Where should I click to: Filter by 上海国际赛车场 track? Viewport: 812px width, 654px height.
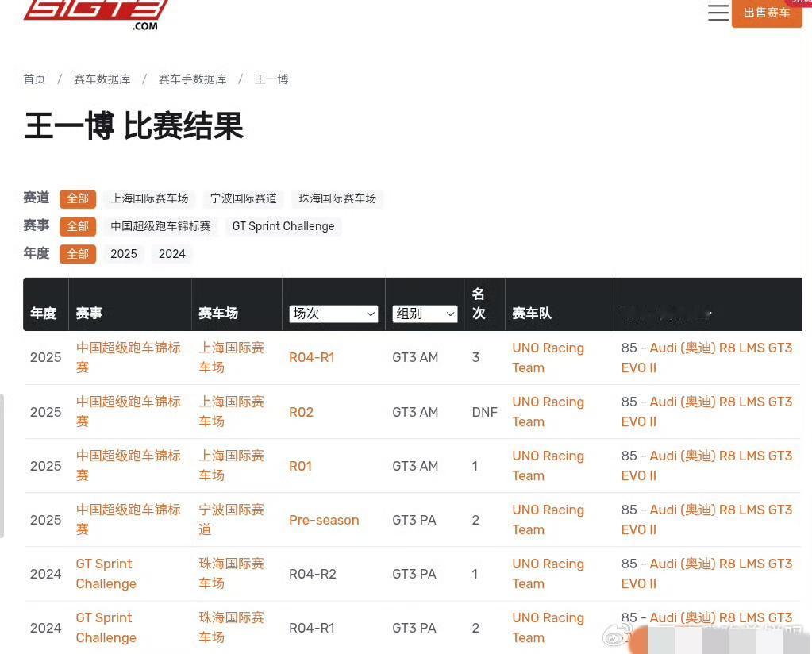[149, 198]
